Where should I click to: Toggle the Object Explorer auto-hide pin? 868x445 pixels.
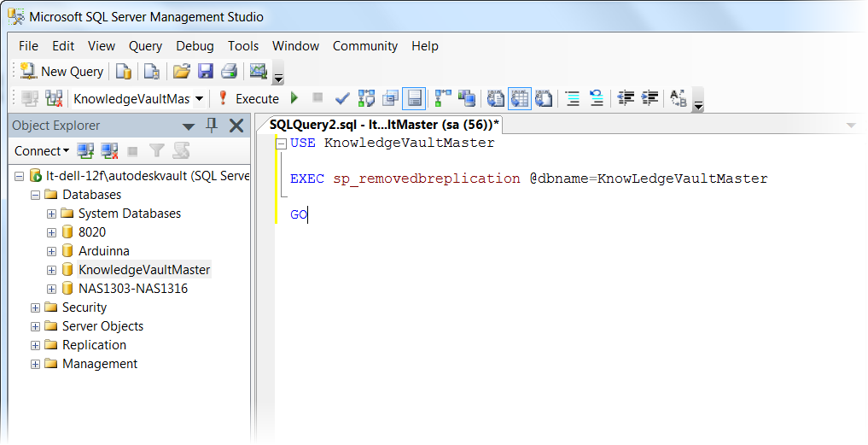click(212, 126)
